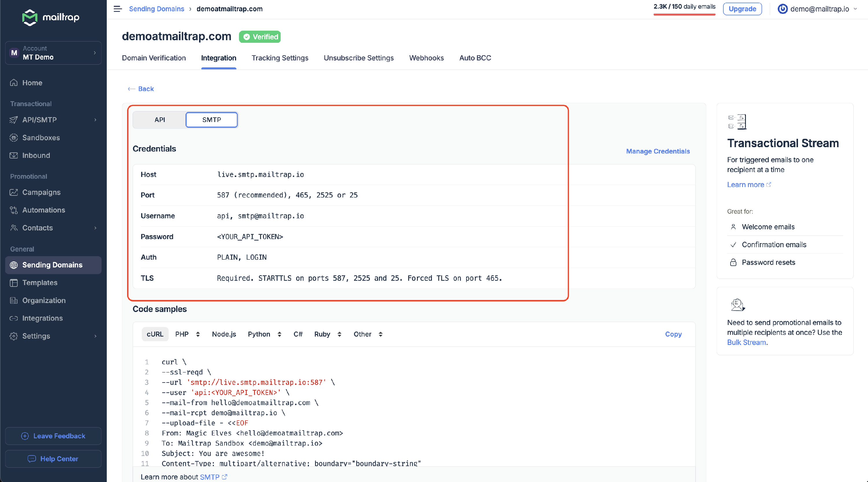
Task: Select cURL code sample option
Action: [155, 334]
